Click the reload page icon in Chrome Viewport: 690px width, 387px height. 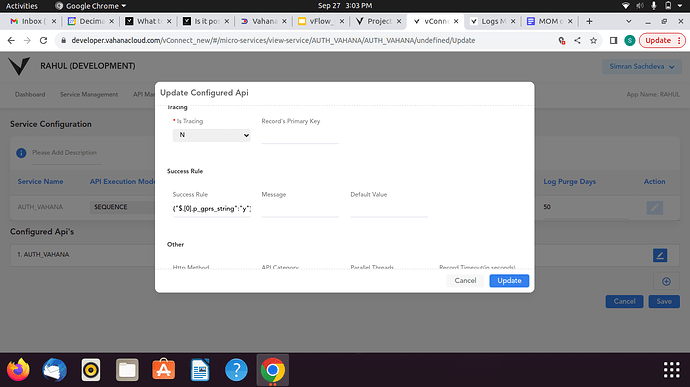43,41
